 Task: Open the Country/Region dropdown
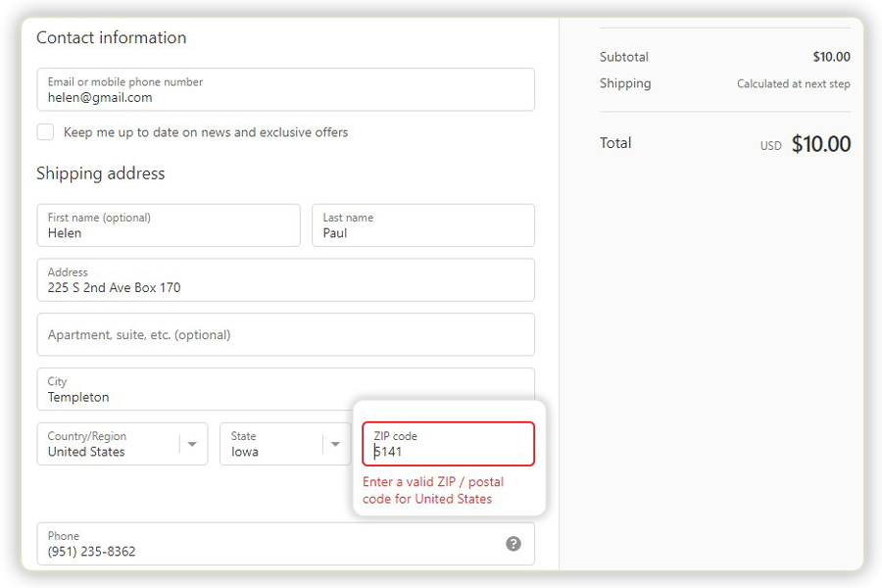click(x=122, y=444)
